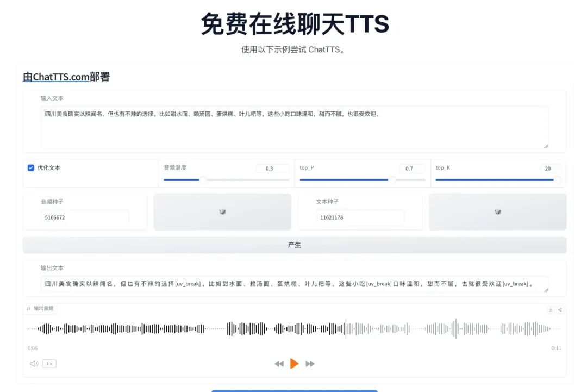The width and height of the screenshot is (587, 392).
Task: Click the output text area resize handle
Action: [546, 290]
